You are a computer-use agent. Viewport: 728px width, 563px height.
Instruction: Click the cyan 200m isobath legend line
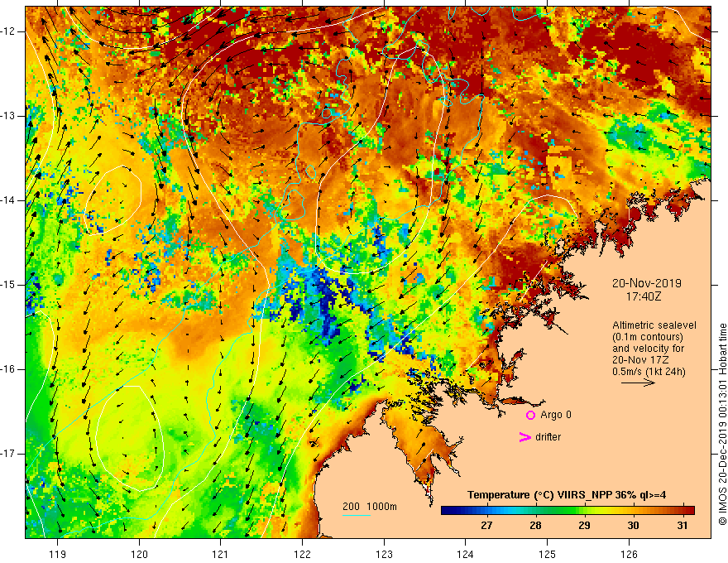[356, 515]
